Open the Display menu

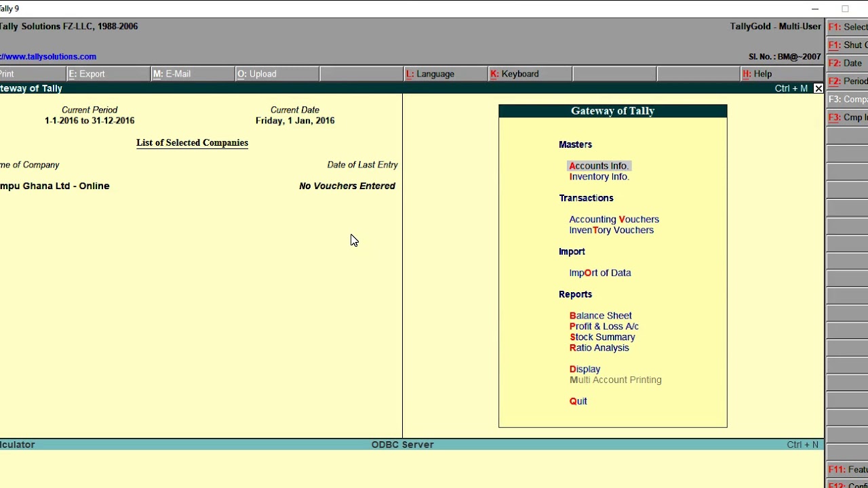point(585,369)
